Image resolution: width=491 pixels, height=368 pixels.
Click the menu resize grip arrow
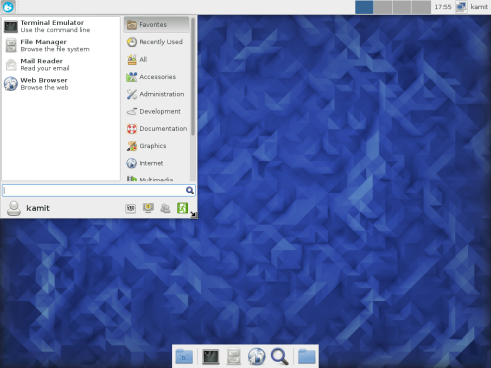pos(194,215)
